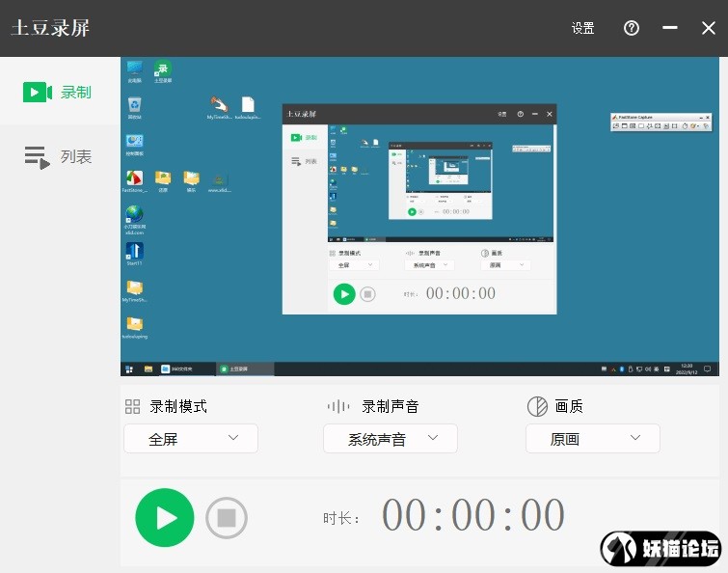Click the circular icon beside 画质
This screenshot has width=728, height=573.
coord(537,406)
